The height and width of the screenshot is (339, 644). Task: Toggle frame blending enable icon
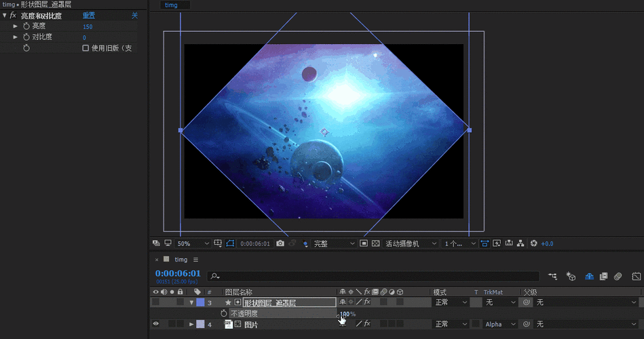(x=603, y=277)
